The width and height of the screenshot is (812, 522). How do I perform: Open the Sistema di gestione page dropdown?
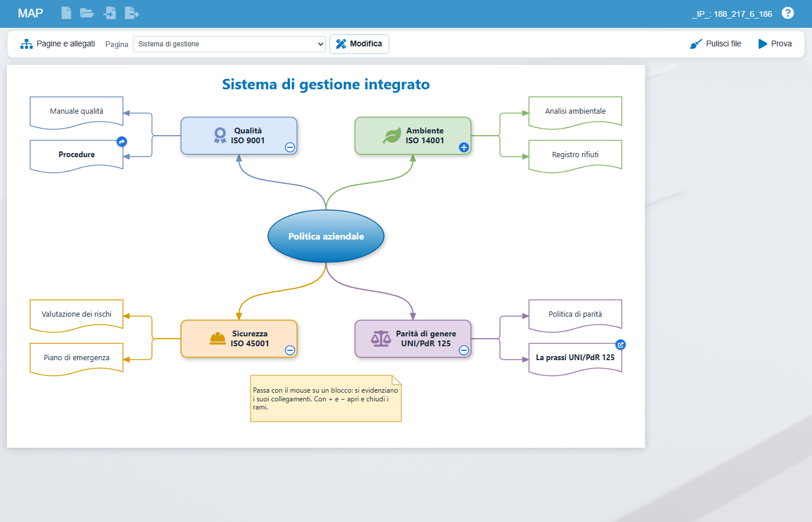[229, 44]
